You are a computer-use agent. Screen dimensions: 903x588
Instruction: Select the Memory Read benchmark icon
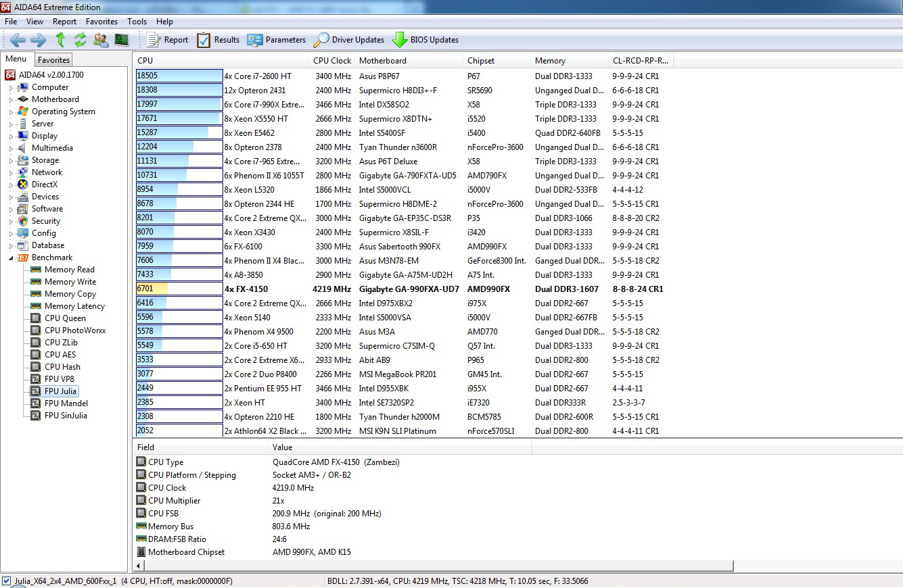point(36,270)
